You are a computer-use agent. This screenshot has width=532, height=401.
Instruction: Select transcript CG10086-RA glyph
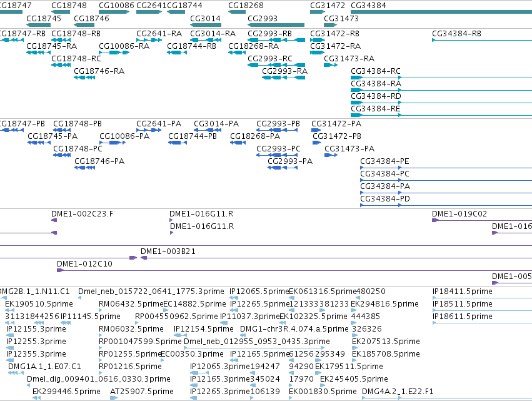click(114, 53)
